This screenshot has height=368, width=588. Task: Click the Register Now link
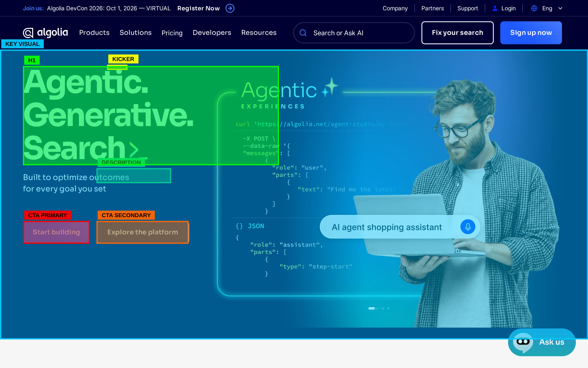[x=198, y=8]
